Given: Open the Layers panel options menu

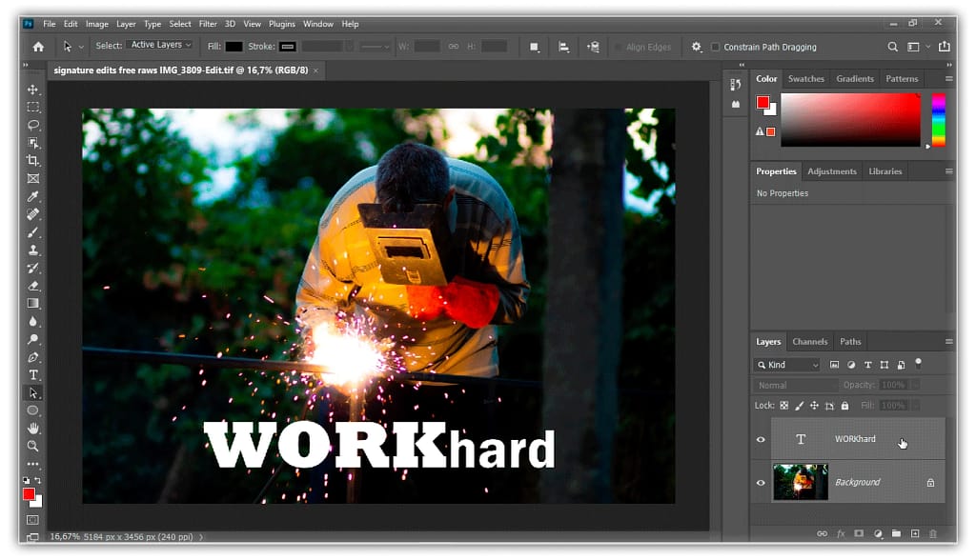Looking at the screenshot, I should pos(948,341).
